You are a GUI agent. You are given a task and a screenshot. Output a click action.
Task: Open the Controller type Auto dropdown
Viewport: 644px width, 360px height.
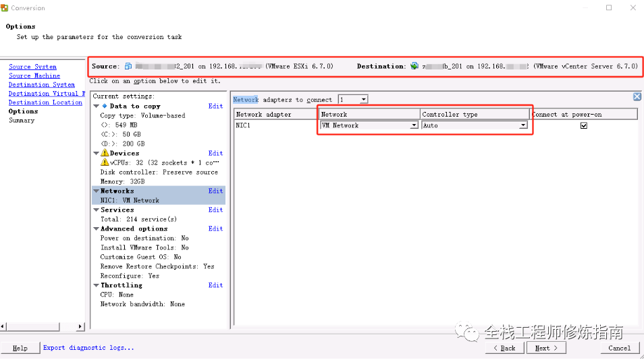523,125
